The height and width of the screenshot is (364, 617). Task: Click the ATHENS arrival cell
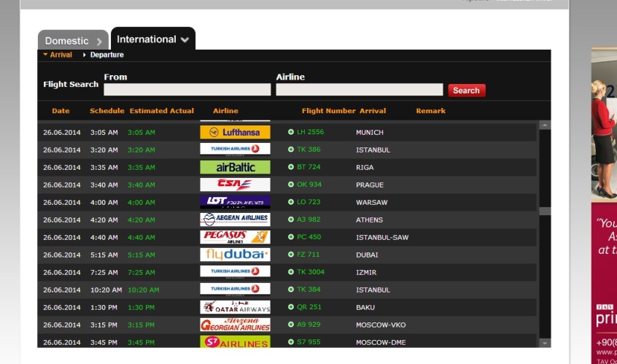(369, 220)
